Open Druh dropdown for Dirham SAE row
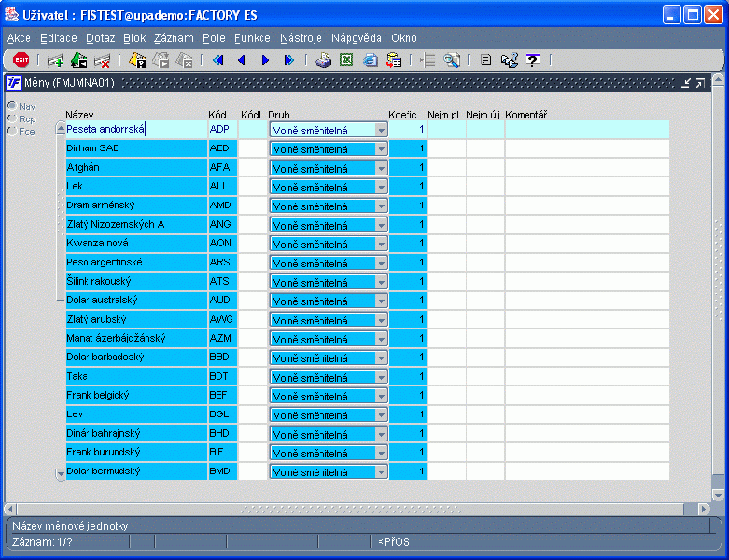Viewport: 729px width, 560px height. point(381,149)
